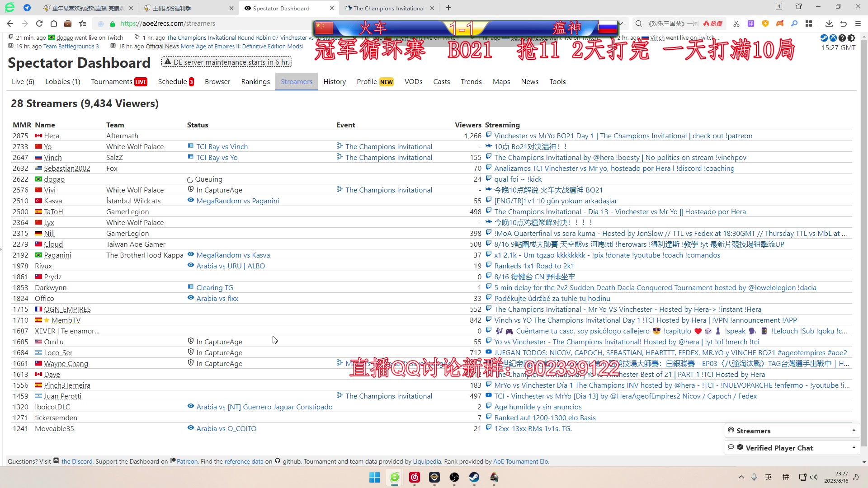
Task: Open the browser screenshot scissors tool
Action: pos(736,23)
